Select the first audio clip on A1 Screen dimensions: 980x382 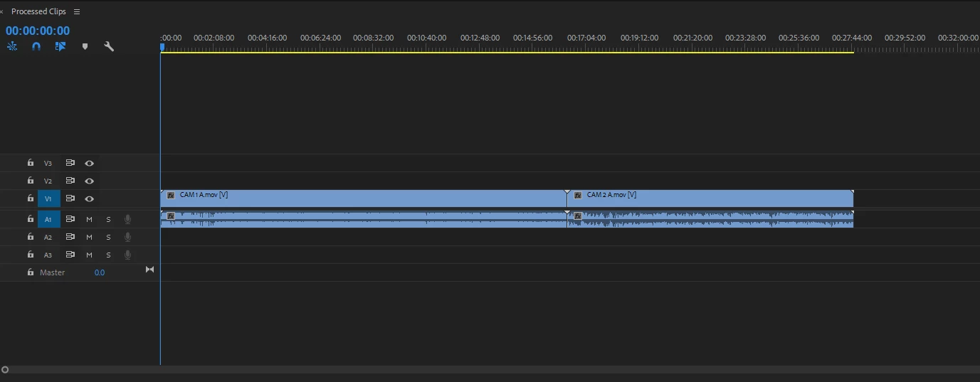(364, 219)
